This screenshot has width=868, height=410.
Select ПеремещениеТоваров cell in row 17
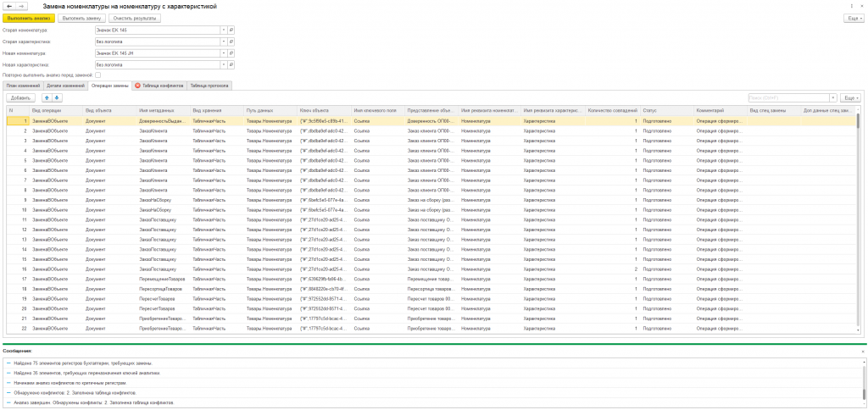(x=163, y=279)
